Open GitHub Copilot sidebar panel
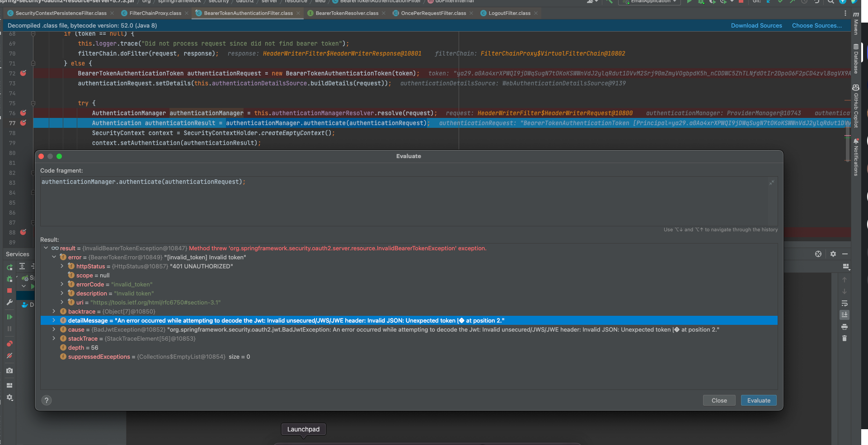Image resolution: width=868 pixels, height=445 pixels. (x=856, y=103)
